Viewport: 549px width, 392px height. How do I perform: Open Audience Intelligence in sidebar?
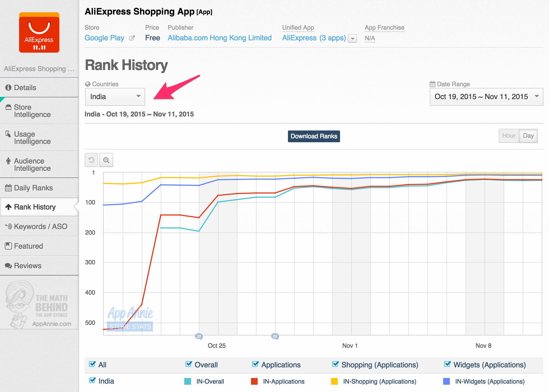pos(39,165)
